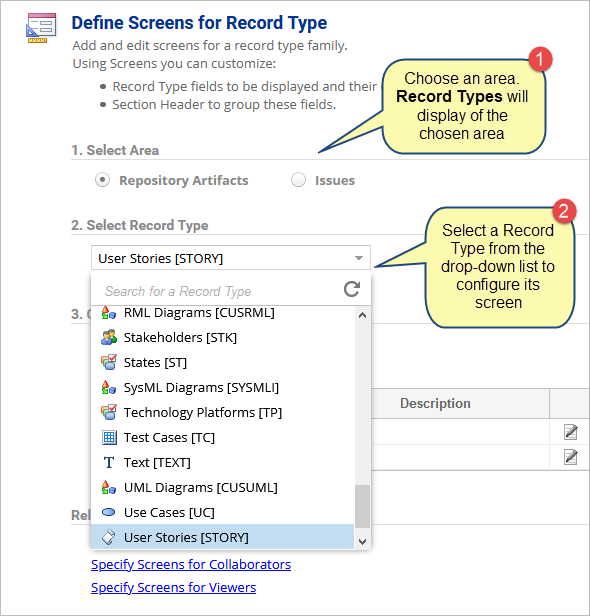Open Specify Screens for Viewers link
The image size is (590, 616).
pyautogui.click(x=174, y=587)
